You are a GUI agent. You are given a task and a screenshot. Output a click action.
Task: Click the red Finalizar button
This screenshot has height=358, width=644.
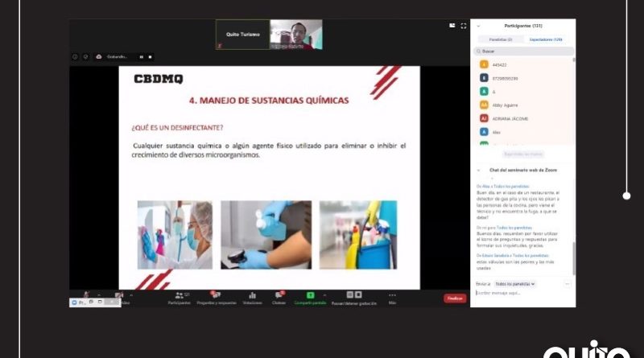455,298
